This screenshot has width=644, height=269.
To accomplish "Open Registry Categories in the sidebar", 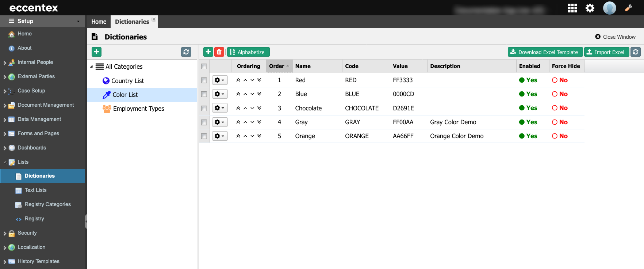I will click(x=47, y=204).
